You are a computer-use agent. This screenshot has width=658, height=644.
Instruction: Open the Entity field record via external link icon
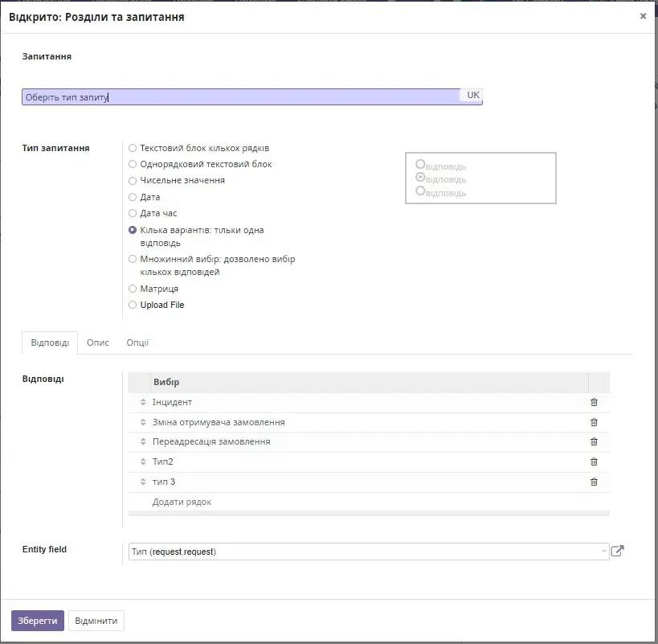616,551
